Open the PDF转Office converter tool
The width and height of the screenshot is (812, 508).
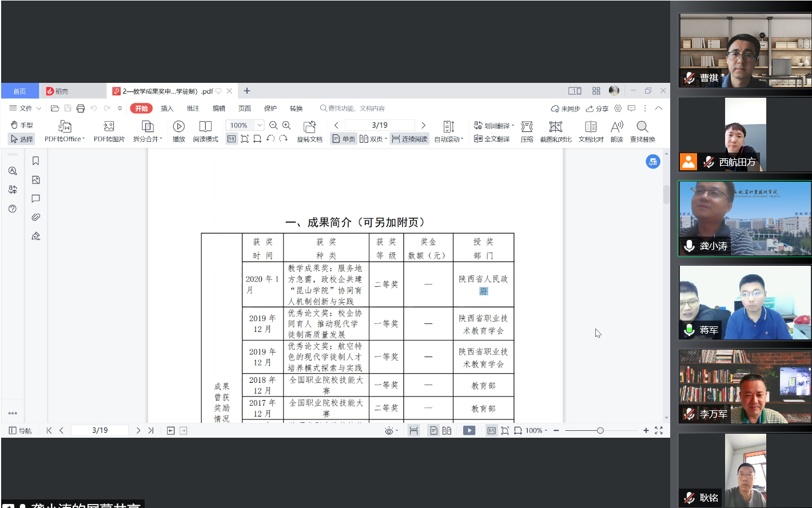pos(65,131)
